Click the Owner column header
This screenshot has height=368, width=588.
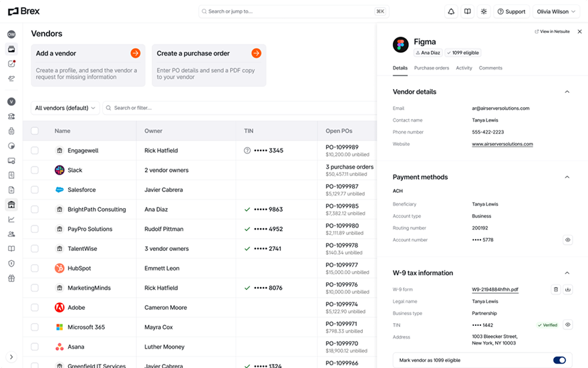pyautogui.click(x=154, y=131)
